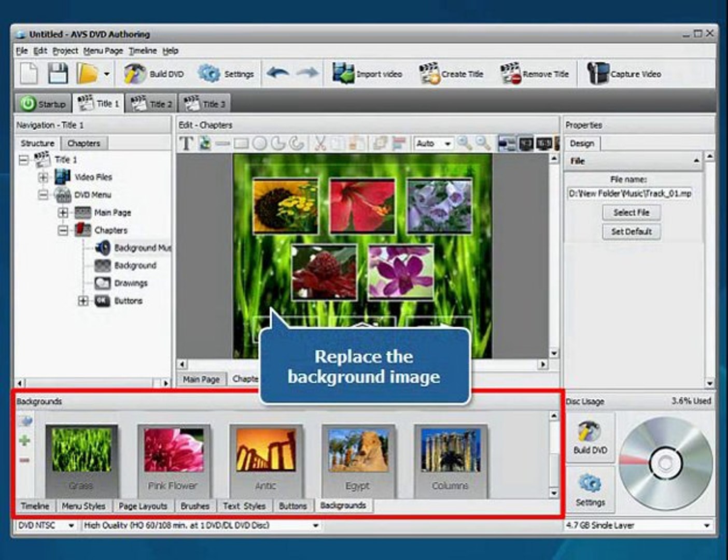This screenshot has width=728, height=560.
Task: Select the Rectangle drawing tool
Action: click(x=241, y=143)
